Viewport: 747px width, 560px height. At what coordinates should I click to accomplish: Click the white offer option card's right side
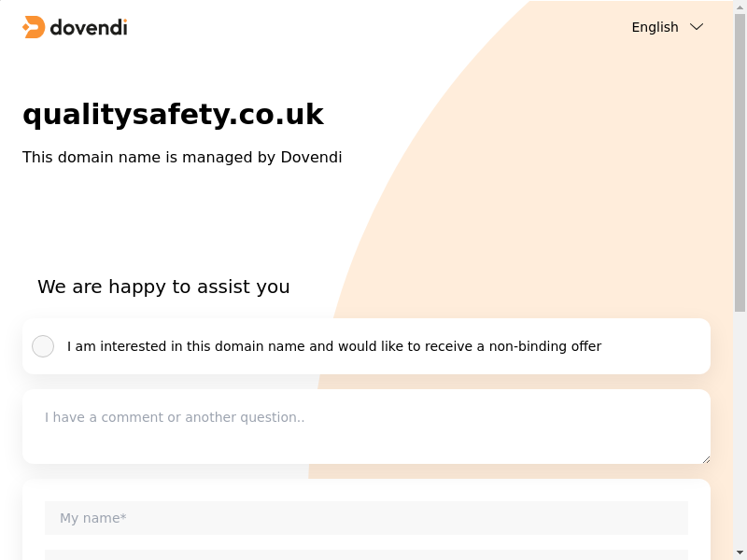[x=663, y=346]
